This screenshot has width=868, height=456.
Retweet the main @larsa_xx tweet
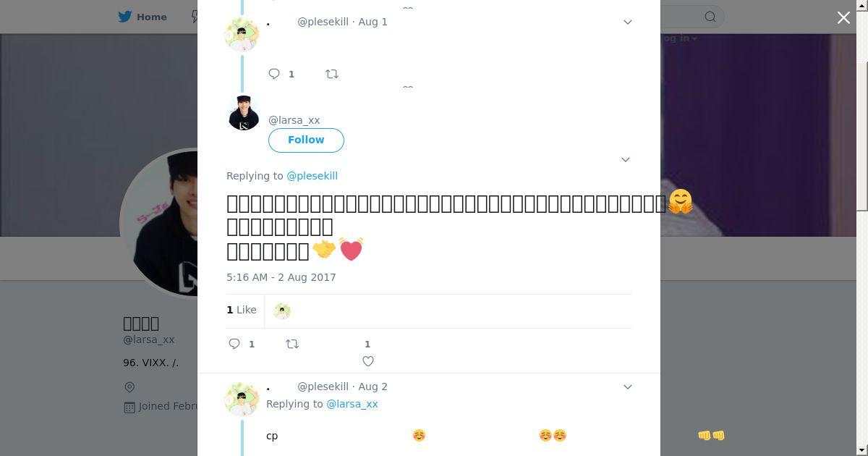point(292,344)
